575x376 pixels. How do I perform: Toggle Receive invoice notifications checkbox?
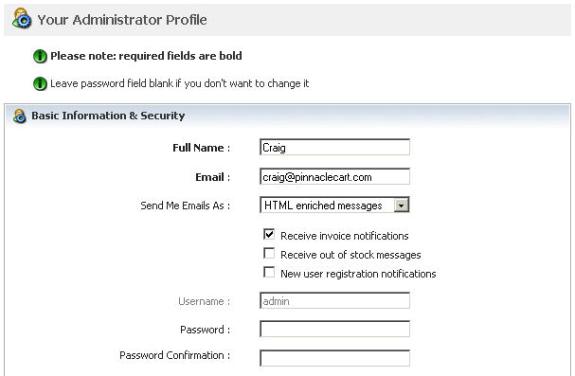(269, 234)
